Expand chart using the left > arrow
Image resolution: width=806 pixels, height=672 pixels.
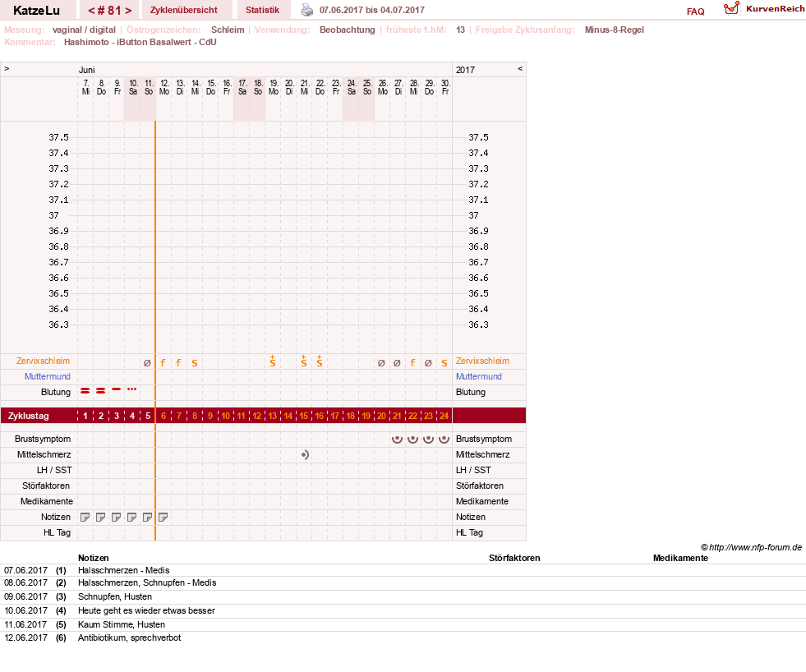pyautogui.click(x=7, y=68)
